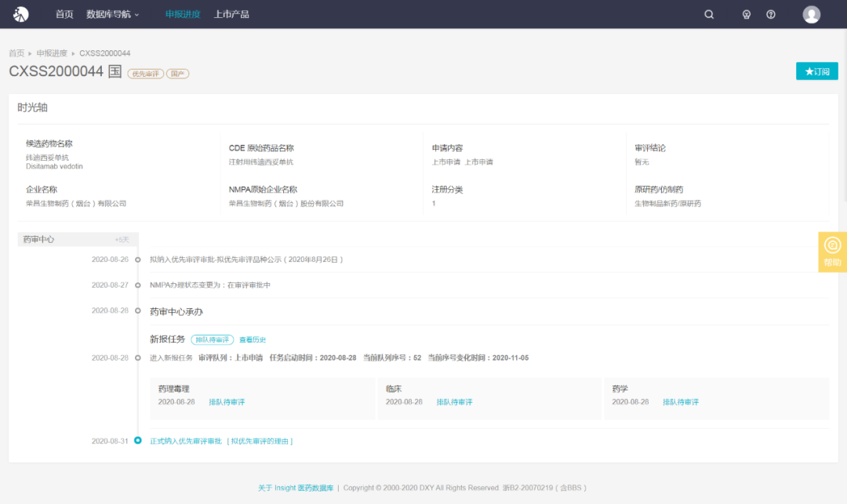Click the Insight logo in the navbar
This screenshot has width=847, height=504.
point(20,14)
